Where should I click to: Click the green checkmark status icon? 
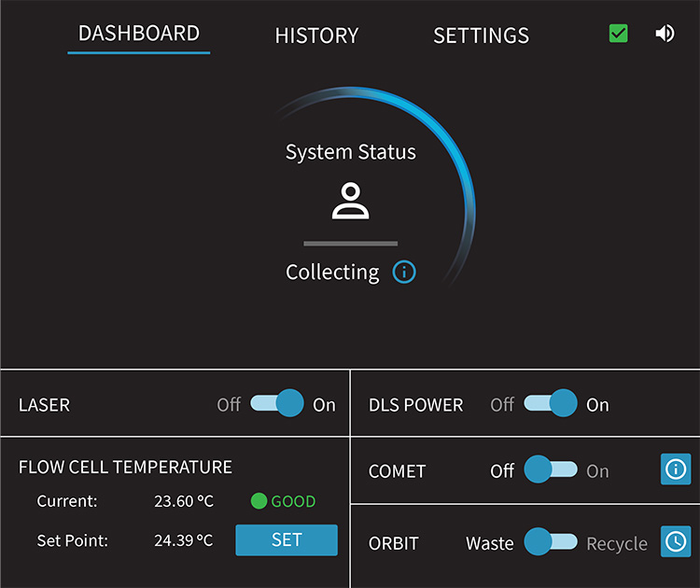618,34
